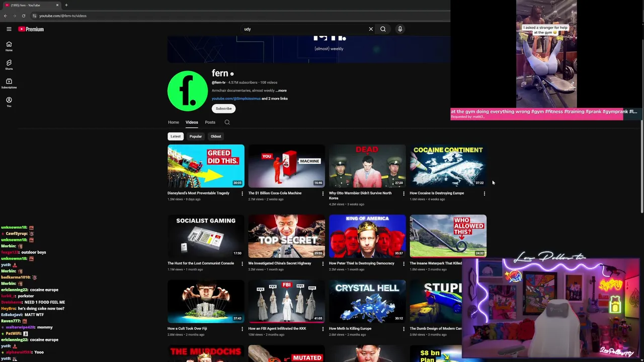Viewport: 644px width, 362px height.
Task: Subscribe to the fern channel
Action: [x=224, y=109]
